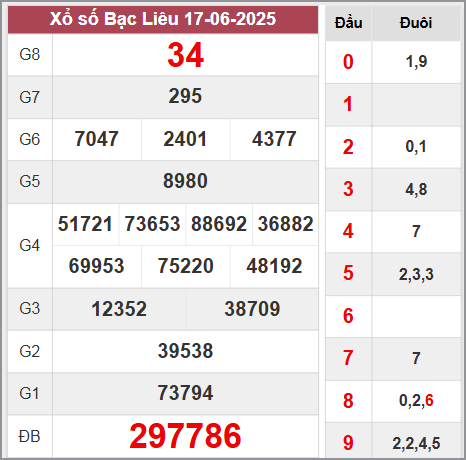Click the G7 row label
This screenshot has height=460, width=466.
[30, 97]
